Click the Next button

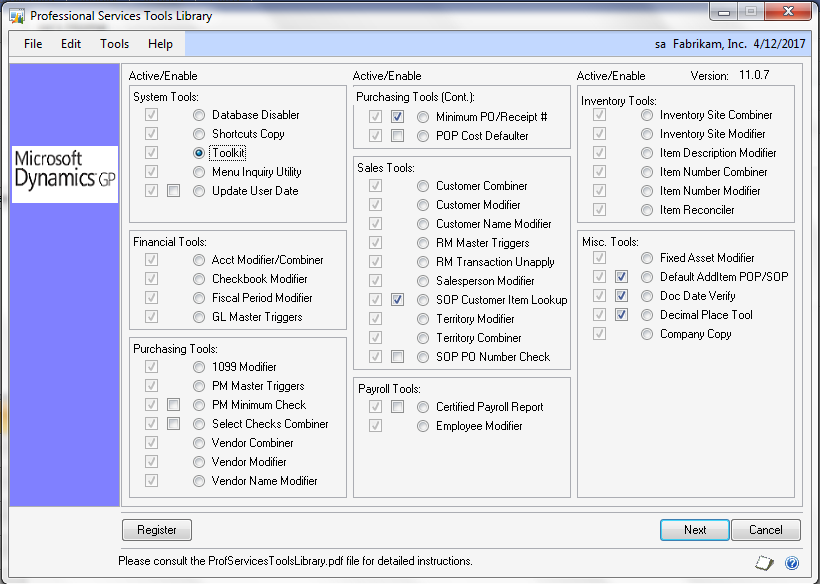[x=694, y=530]
